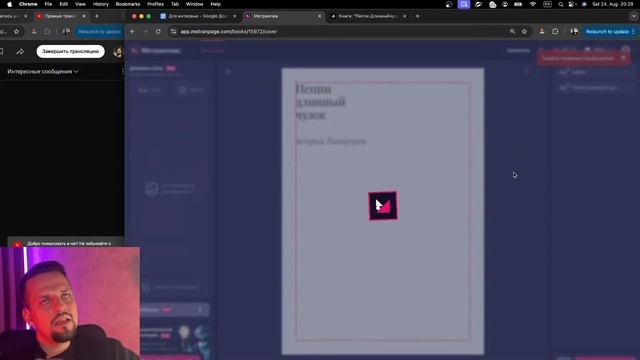The image size is (640, 360).
Task: Open Extensions puzzle icon in front window
Action: (x=555, y=31)
